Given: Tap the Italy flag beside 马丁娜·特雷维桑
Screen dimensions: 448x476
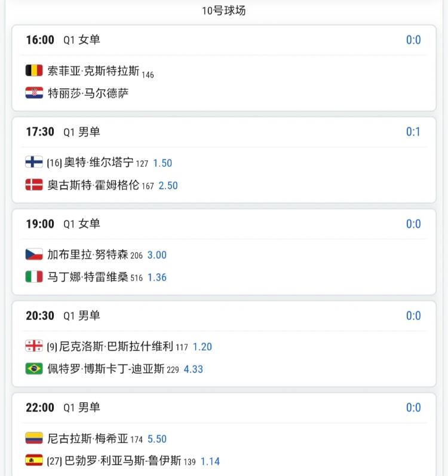Looking at the screenshot, I should 34,276.
